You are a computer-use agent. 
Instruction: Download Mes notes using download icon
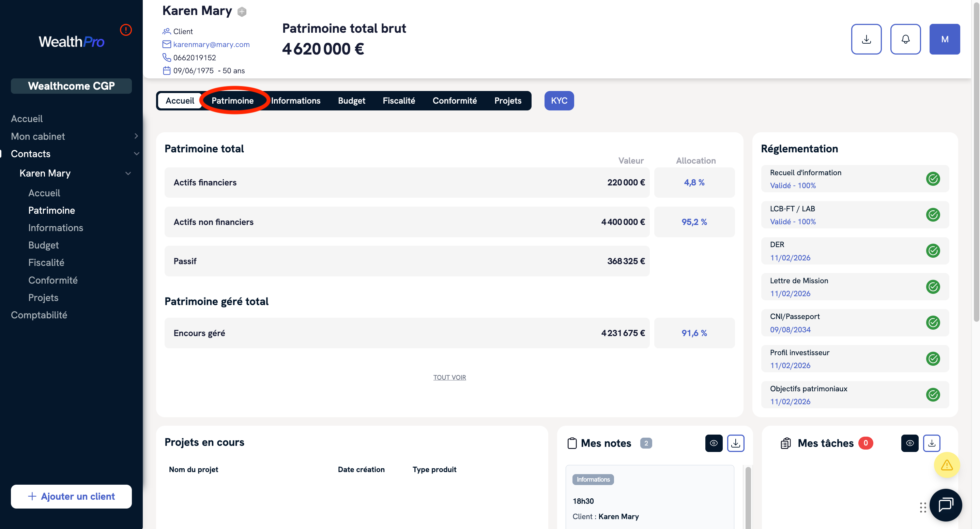(735, 443)
